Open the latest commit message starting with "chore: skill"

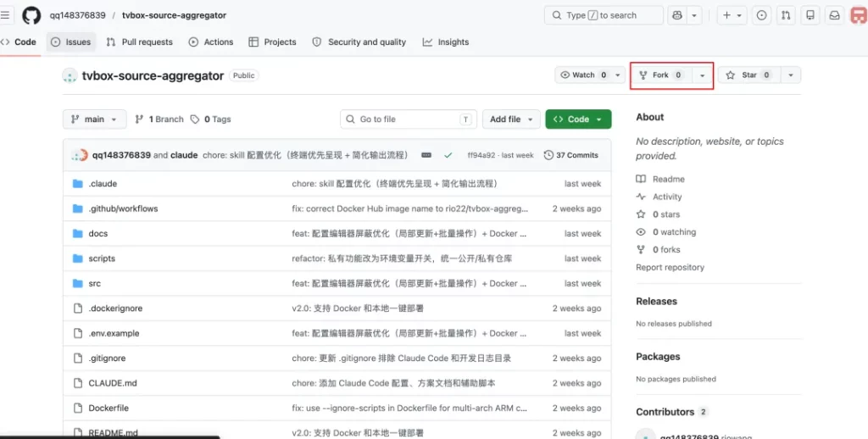(x=305, y=156)
